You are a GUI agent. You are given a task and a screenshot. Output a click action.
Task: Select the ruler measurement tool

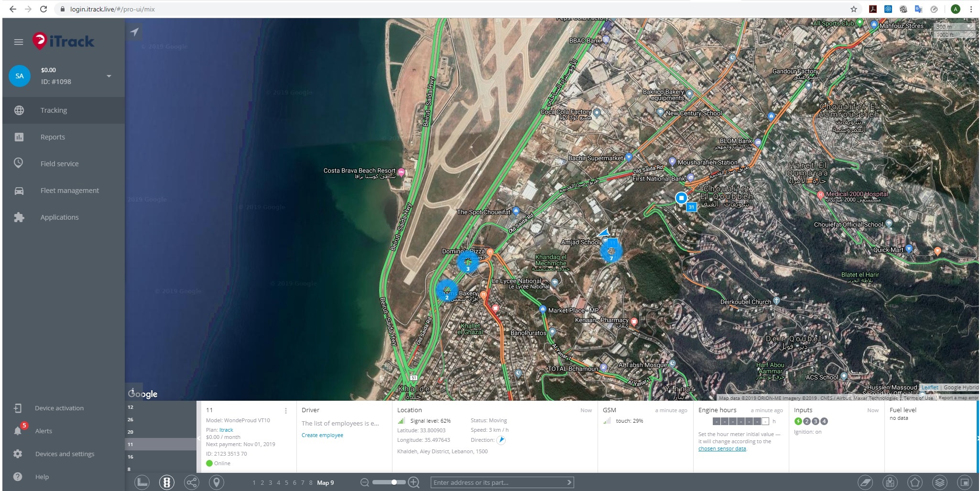pyautogui.click(x=142, y=482)
